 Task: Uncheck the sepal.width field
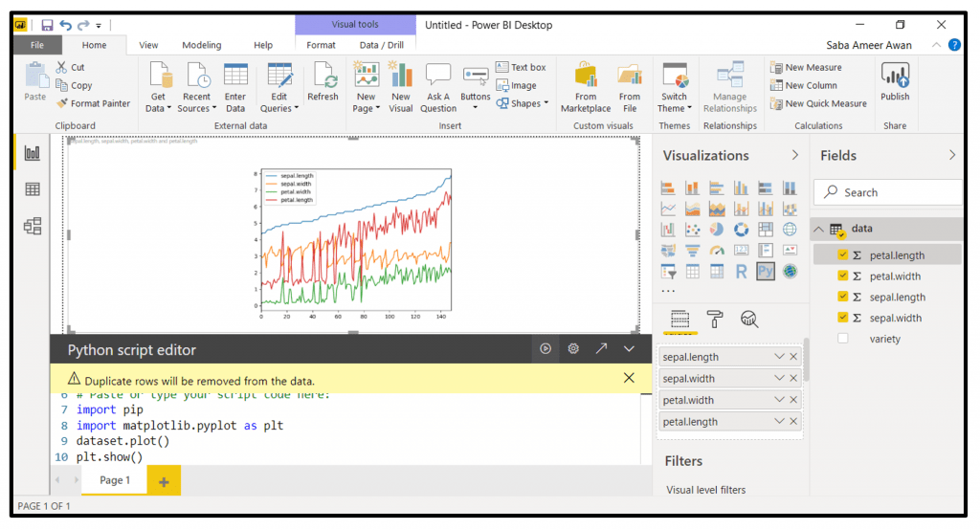(x=842, y=318)
